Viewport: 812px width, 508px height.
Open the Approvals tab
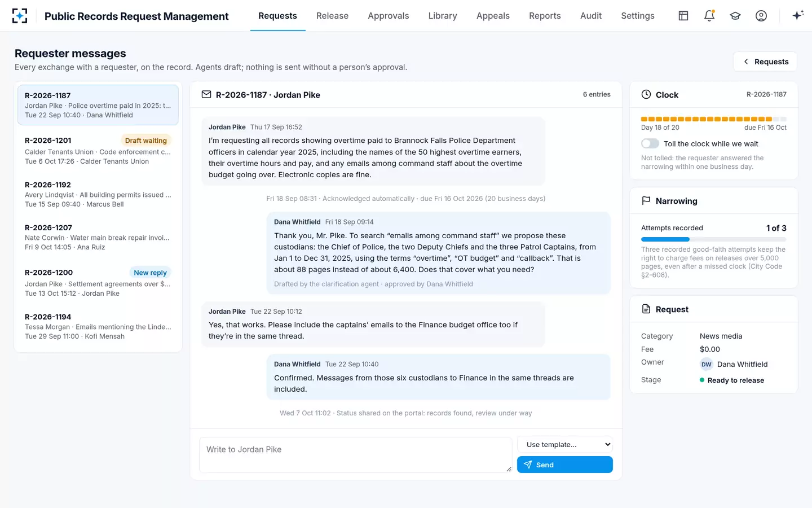tap(389, 16)
